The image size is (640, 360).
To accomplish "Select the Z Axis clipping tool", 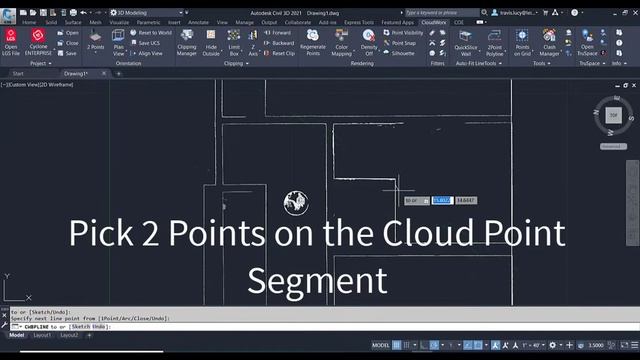I will click(x=253, y=42).
